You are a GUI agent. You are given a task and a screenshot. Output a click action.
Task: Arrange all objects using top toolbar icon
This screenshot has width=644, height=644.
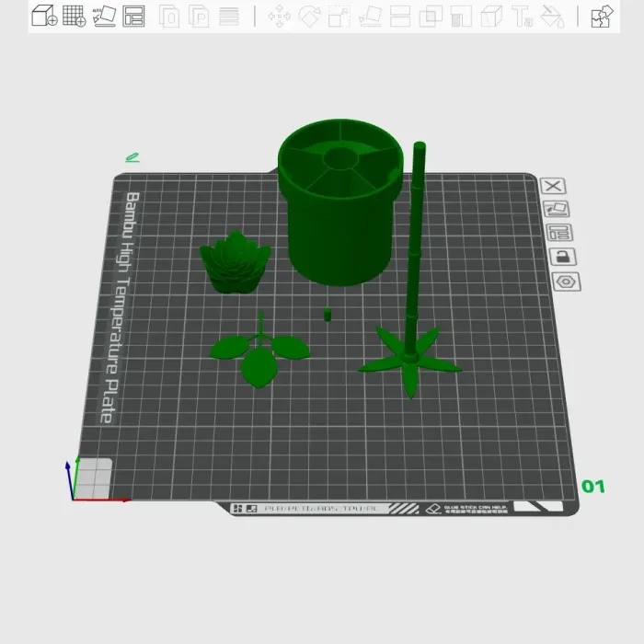(133, 16)
